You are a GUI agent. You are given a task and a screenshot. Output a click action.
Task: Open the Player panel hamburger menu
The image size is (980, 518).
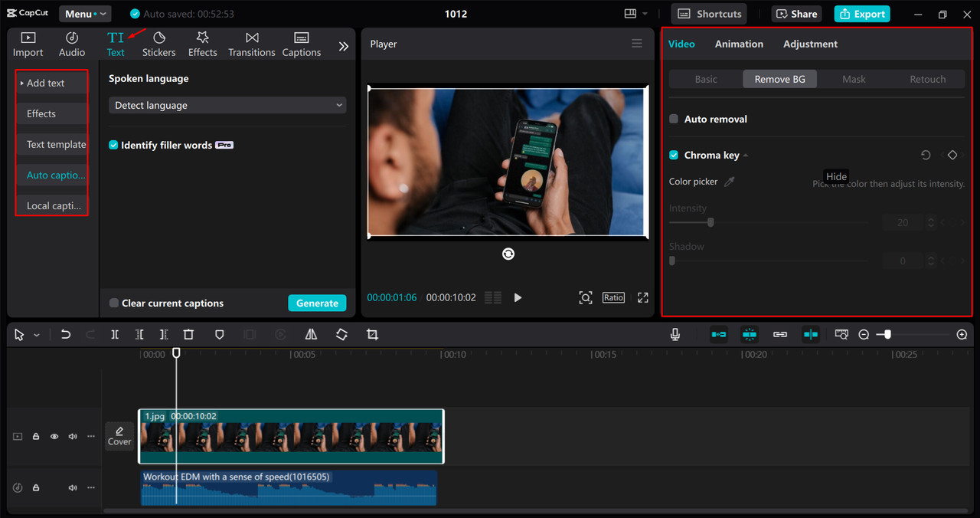(637, 44)
